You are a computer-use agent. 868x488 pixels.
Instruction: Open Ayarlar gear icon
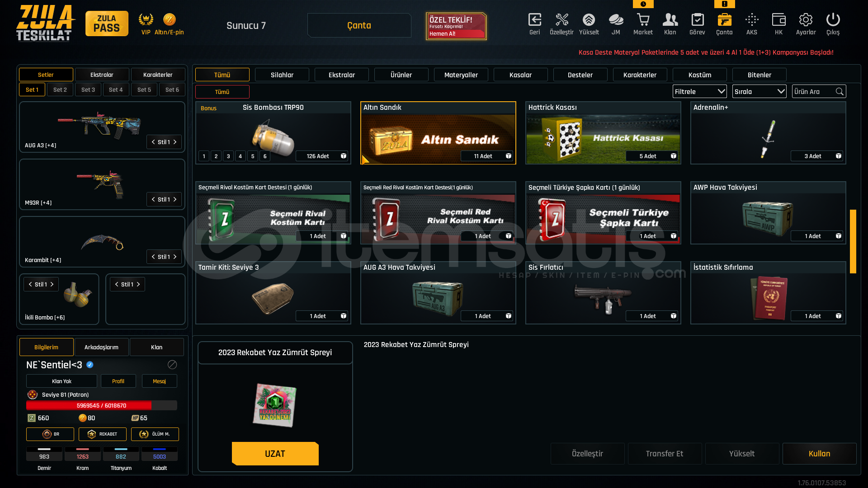[806, 20]
